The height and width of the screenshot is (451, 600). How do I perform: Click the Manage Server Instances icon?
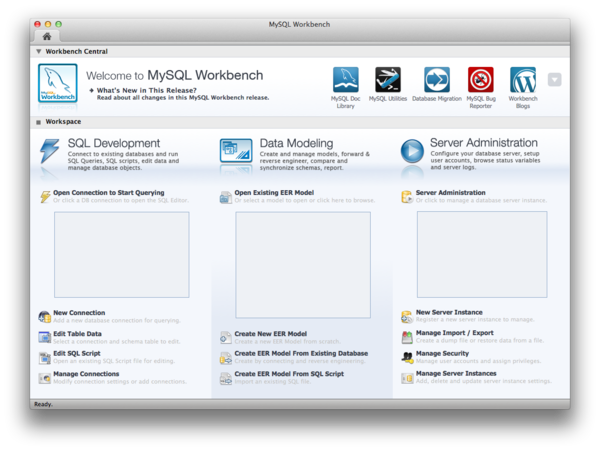pos(407,378)
